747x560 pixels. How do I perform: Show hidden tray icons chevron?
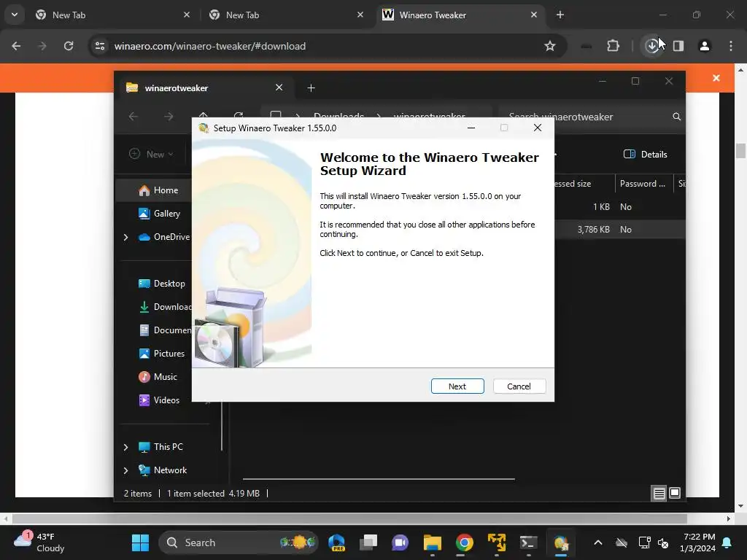pyautogui.click(x=598, y=542)
